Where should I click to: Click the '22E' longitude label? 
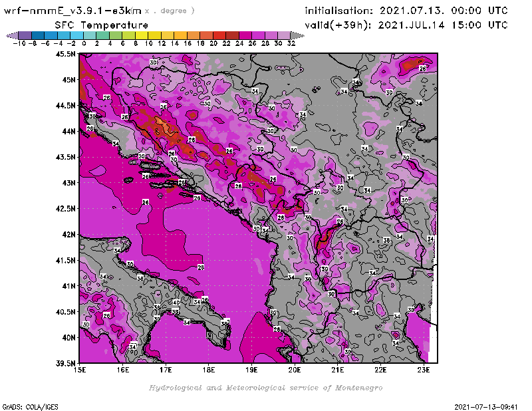pos(380,370)
